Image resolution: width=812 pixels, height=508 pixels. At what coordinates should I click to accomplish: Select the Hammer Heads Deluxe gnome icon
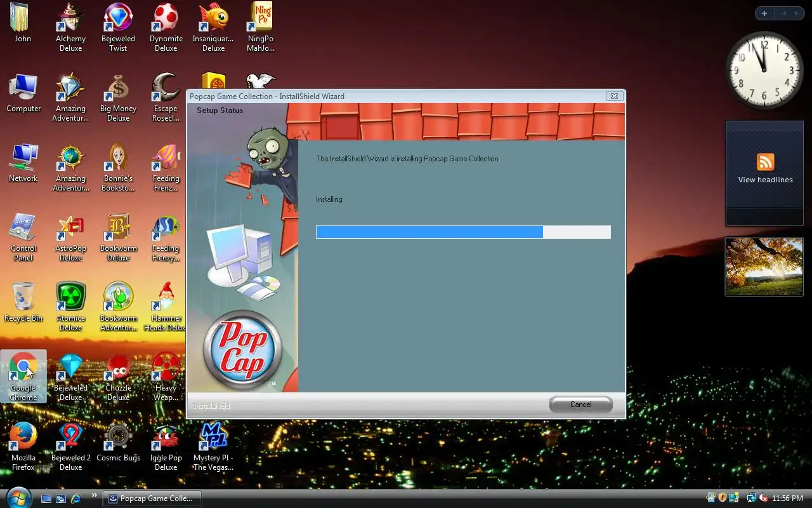166,307
